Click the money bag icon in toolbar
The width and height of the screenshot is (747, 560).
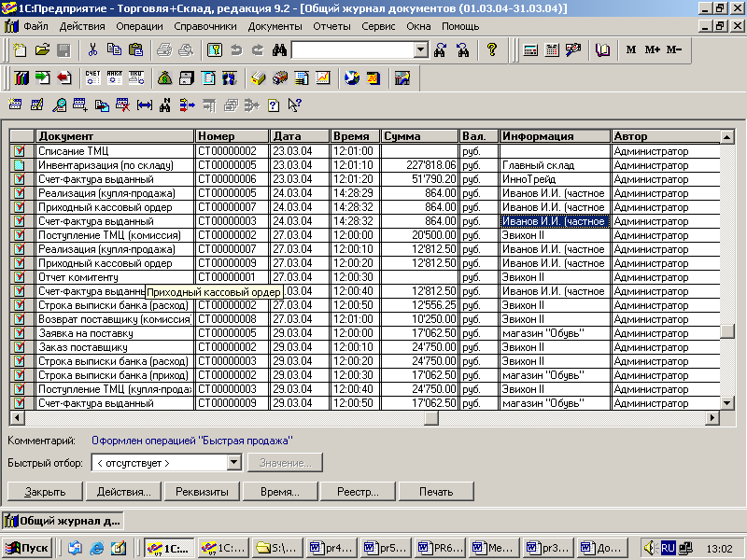click(x=164, y=77)
